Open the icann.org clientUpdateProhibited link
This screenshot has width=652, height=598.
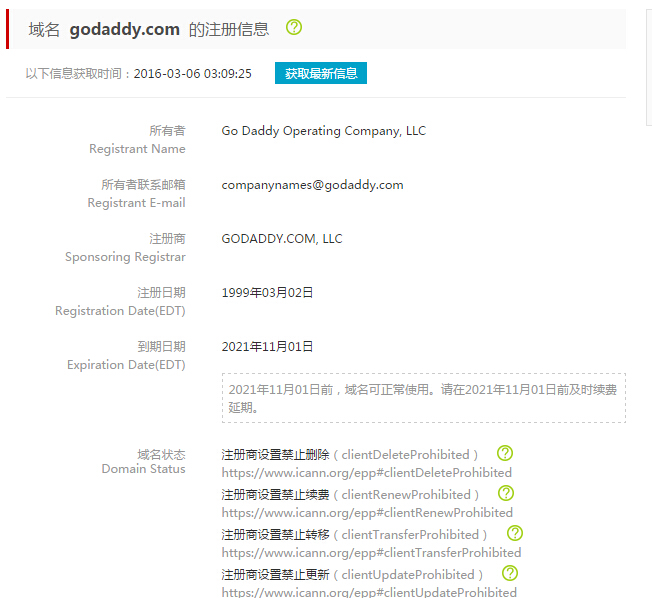(x=369, y=592)
